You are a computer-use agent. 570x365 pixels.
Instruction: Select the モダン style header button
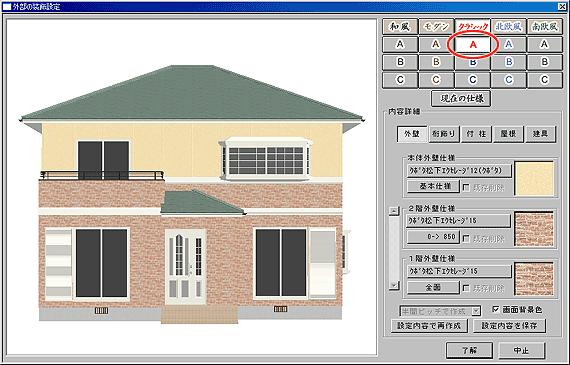tap(436, 27)
